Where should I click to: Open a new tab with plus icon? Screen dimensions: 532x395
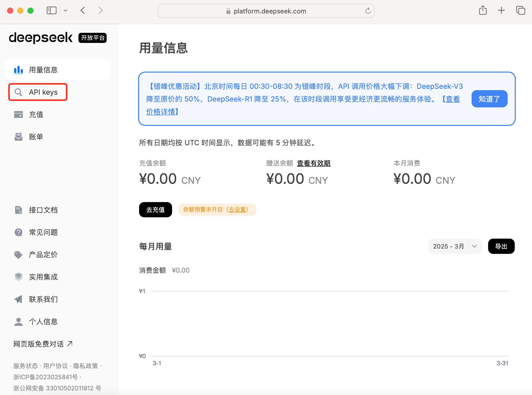501,10
